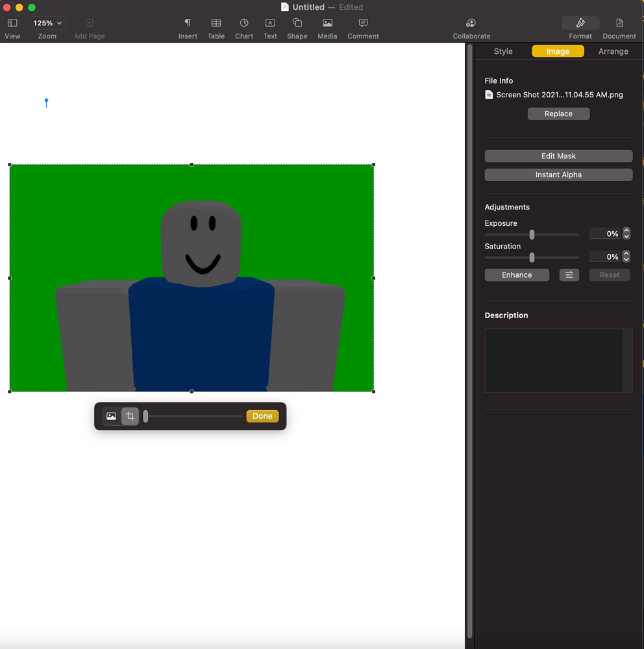644x649 pixels.
Task: Switch mask editing to crop mode
Action: click(130, 416)
